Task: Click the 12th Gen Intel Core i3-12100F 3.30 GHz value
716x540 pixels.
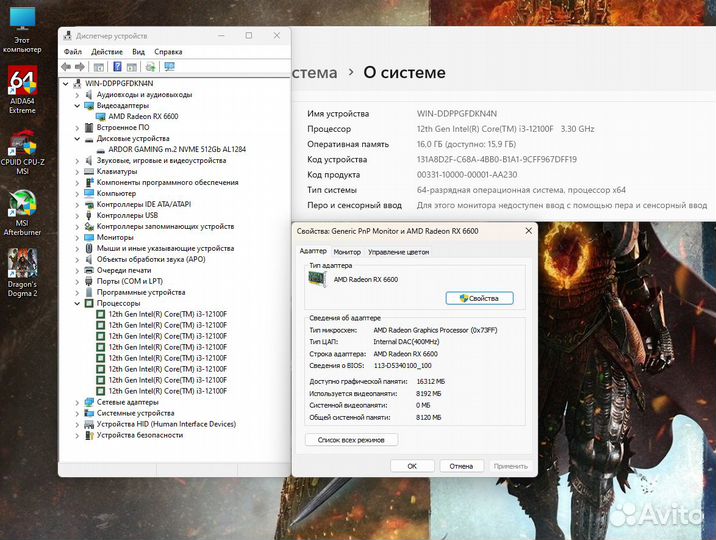Action: click(x=505, y=129)
